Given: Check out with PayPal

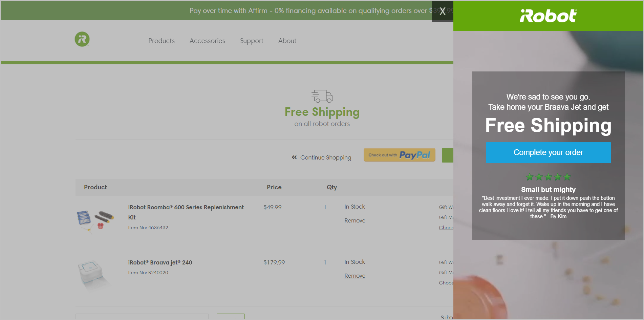Looking at the screenshot, I should tap(399, 155).
